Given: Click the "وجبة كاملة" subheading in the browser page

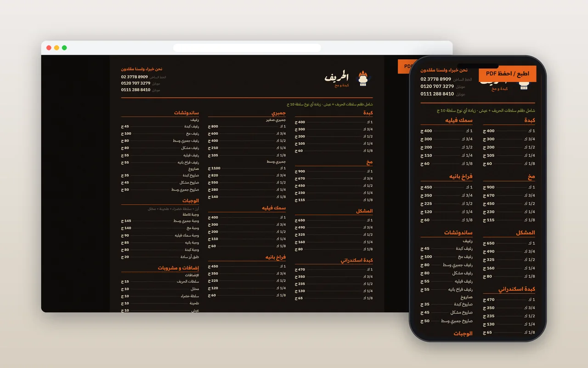Looking at the screenshot, I should click(x=191, y=214).
